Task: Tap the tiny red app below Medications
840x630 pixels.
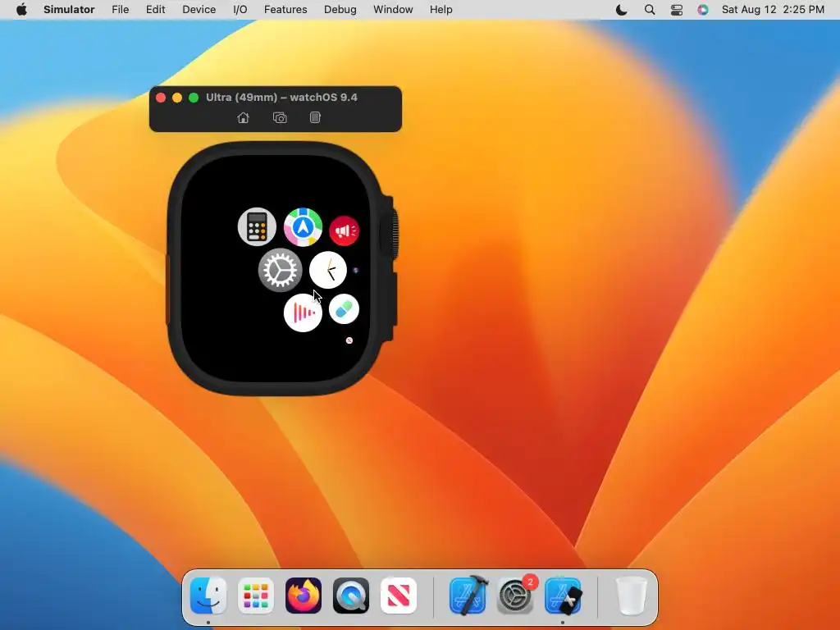Action: coord(349,340)
